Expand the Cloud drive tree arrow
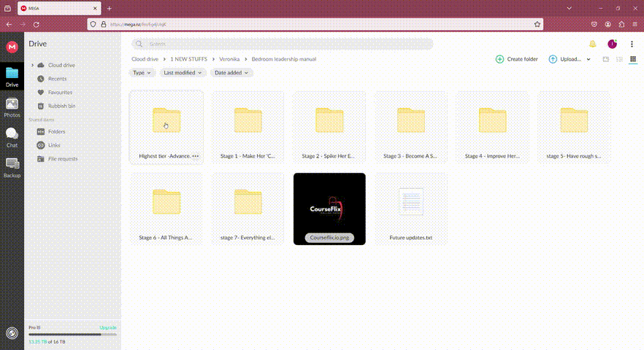This screenshot has width=644, height=350. pos(32,65)
